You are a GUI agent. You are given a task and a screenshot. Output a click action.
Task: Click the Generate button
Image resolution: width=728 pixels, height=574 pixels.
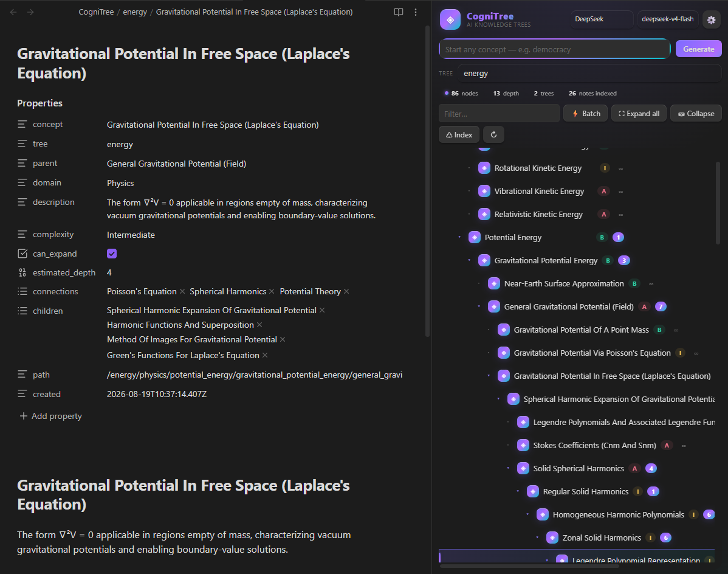[x=698, y=49]
